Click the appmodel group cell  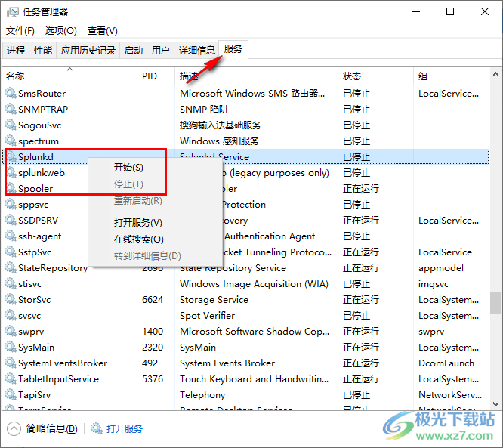point(441,268)
